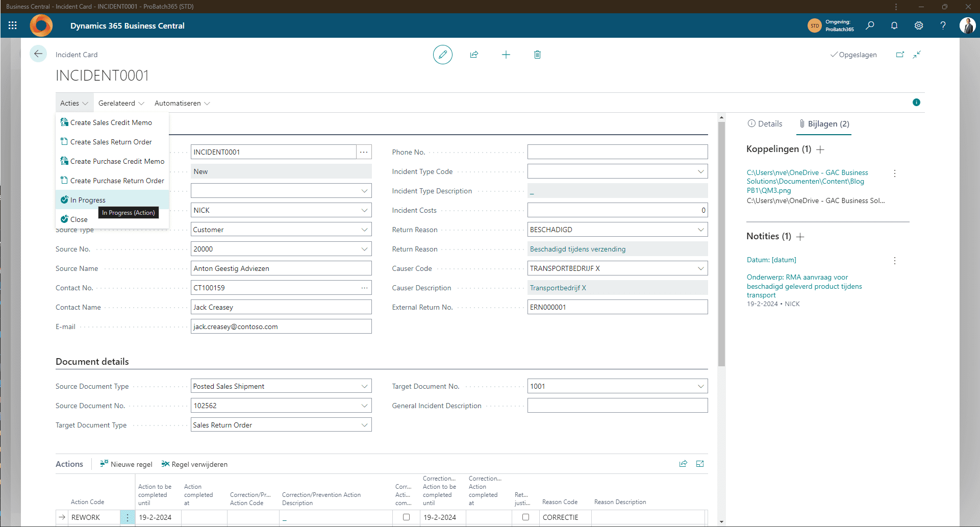Open the Source Document No. 102562 dropdown
980x527 pixels.
[364, 406]
